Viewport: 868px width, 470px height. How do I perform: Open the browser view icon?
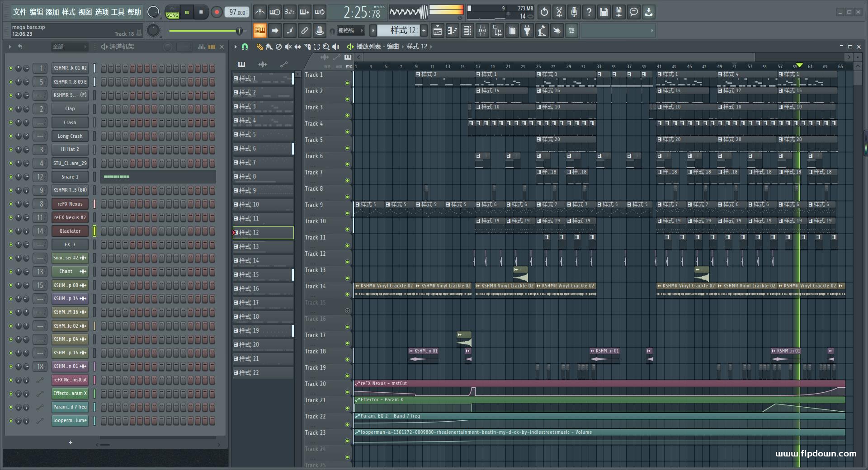497,31
